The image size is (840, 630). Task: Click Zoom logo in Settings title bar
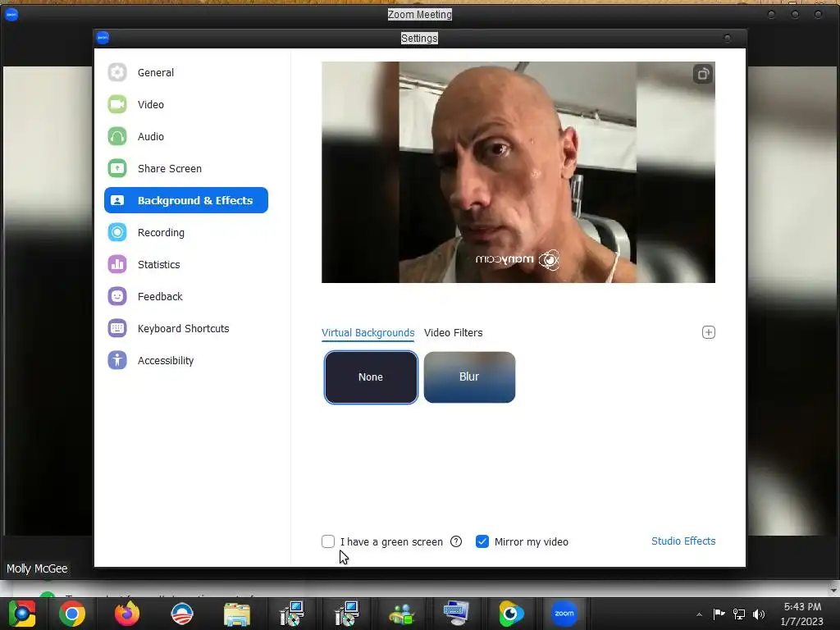[103, 38]
